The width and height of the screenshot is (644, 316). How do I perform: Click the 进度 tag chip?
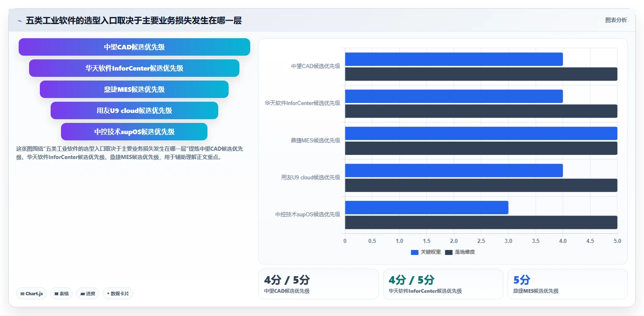pyautogui.click(x=88, y=294)
